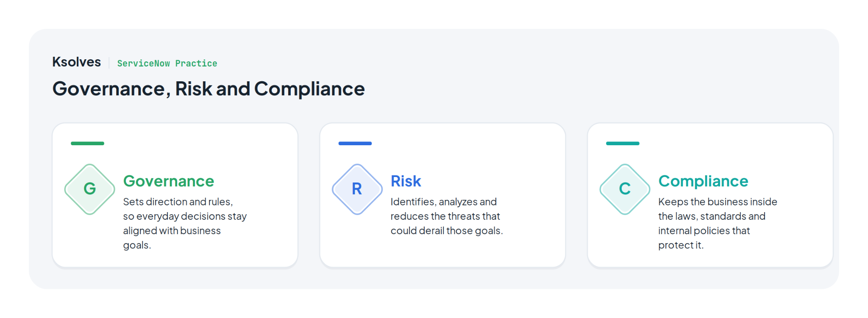Select the blue accent bar above Risk
Viewport: 868px width, 318px height.
pos(355,144)
